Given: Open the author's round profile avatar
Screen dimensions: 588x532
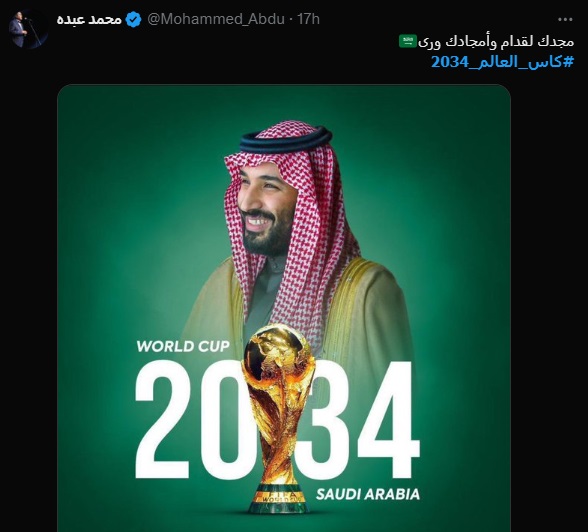Looking at the screenshot, I should pyautogui.click(x=27, y=29).
